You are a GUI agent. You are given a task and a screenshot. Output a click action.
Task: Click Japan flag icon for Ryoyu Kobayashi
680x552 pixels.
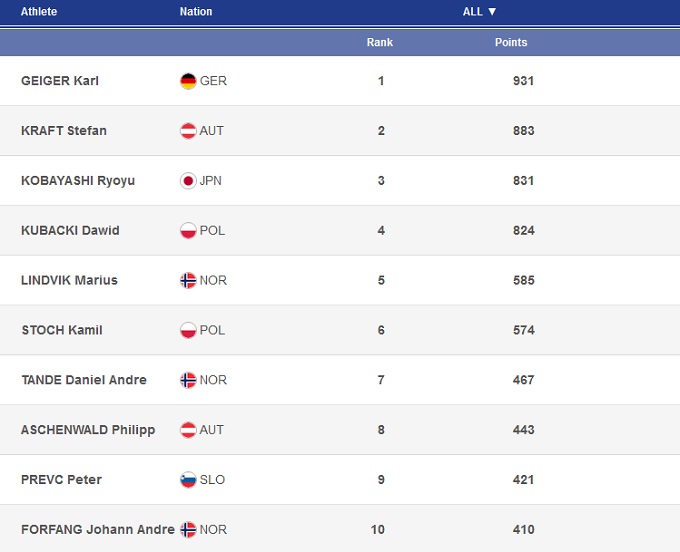coord(188,181)
